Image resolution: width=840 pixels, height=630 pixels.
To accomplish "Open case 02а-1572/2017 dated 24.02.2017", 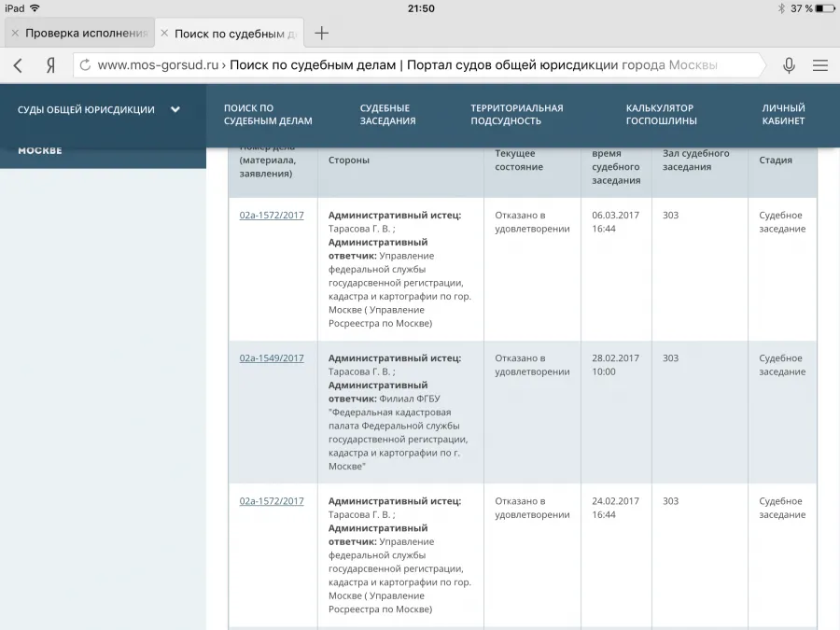I will [x=272, y=501].
